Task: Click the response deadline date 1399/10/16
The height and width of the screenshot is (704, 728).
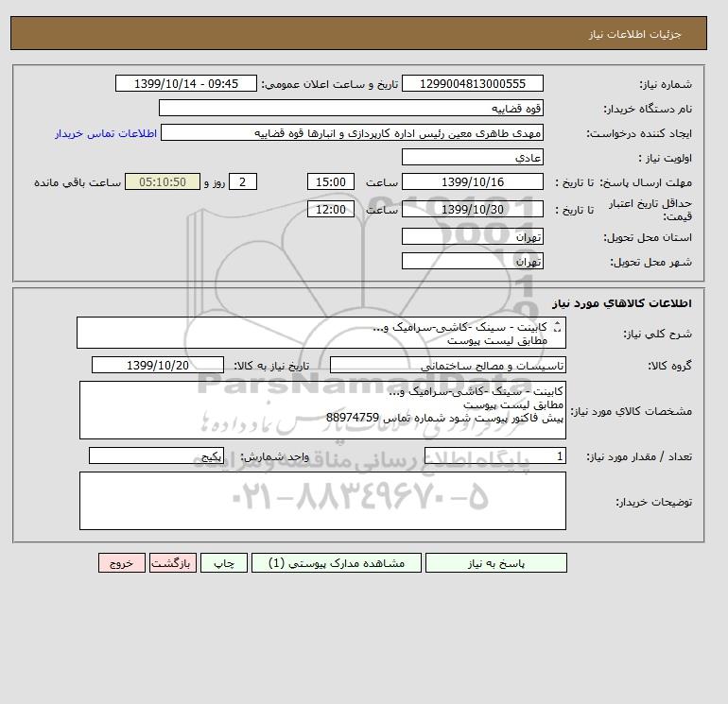Action: coord(472,182)
